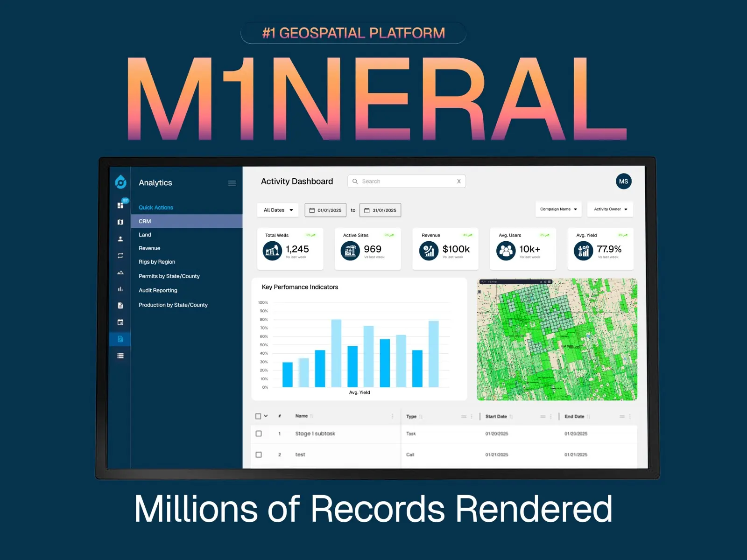Click inside the Search input field

(x=407, y=182)
